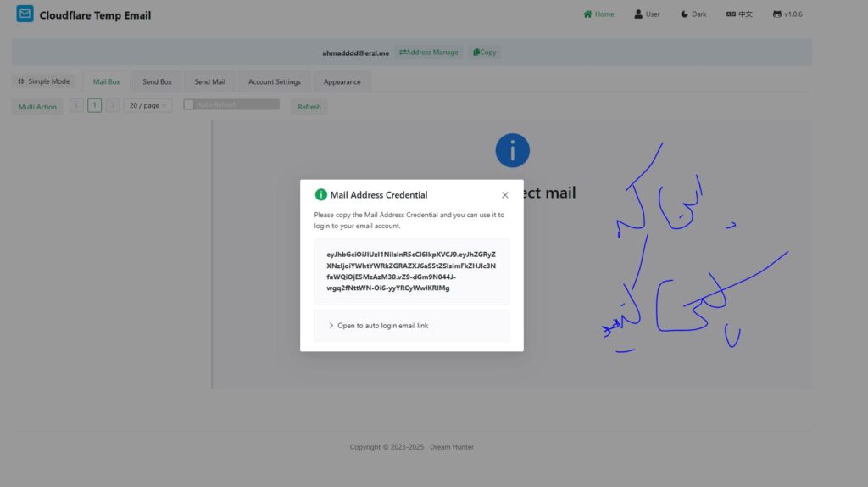Viewport: 868px width, 487px height.
Task: Open the Send Mail tab
Action: (210, 82)
